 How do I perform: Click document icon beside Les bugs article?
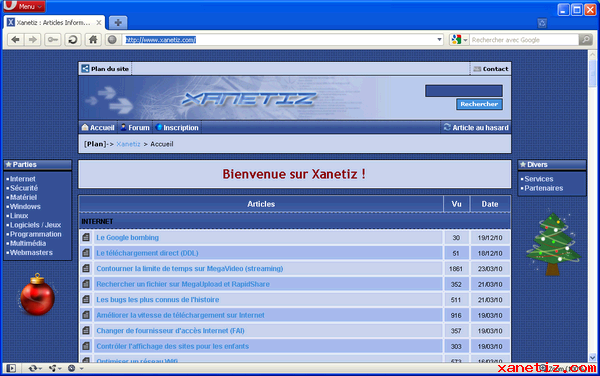click(86, 299)
